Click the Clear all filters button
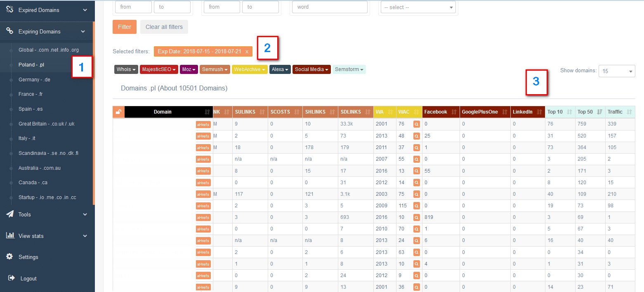This screenshot has width=644, height=292. click(164, 27)
